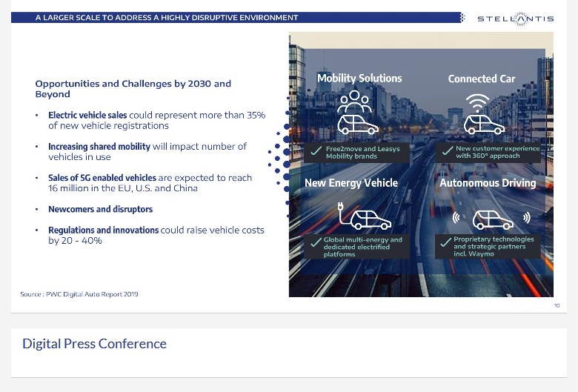Viewport: 578px width, 392px height.
Task: Click Regulations and innovations bullet text
Action: tap(156, 235)
